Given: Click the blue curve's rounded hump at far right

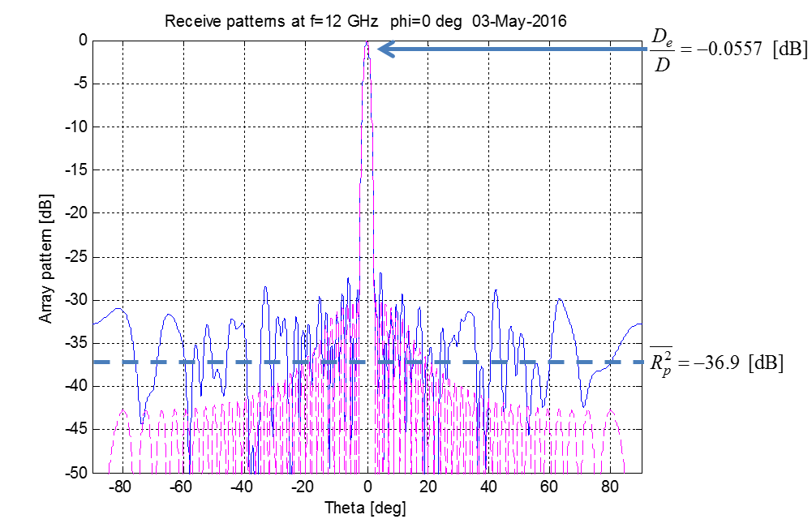Looking at the screenshot, I should (x=560, y=300).
